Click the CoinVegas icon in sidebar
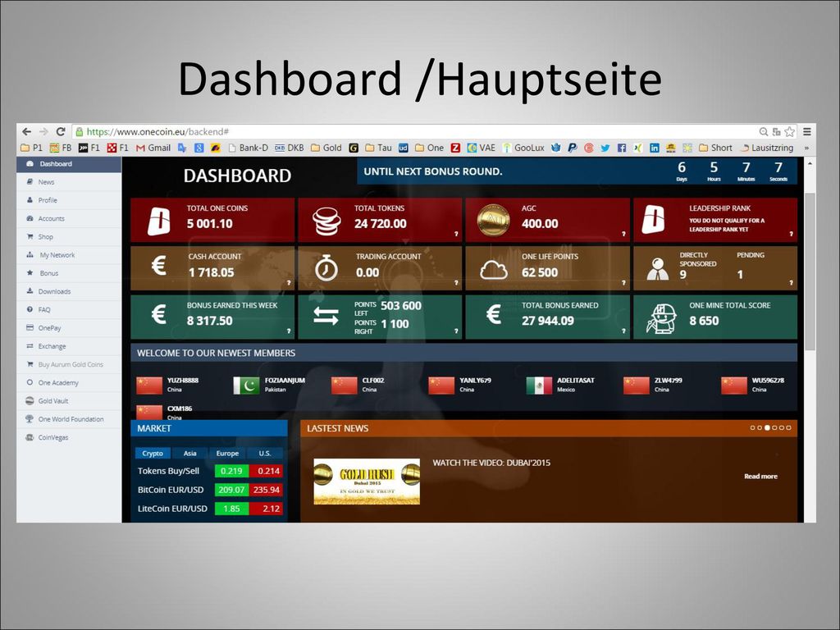This screenshot has height=630, width=840. pyautogui.click(x=30, y=437)
